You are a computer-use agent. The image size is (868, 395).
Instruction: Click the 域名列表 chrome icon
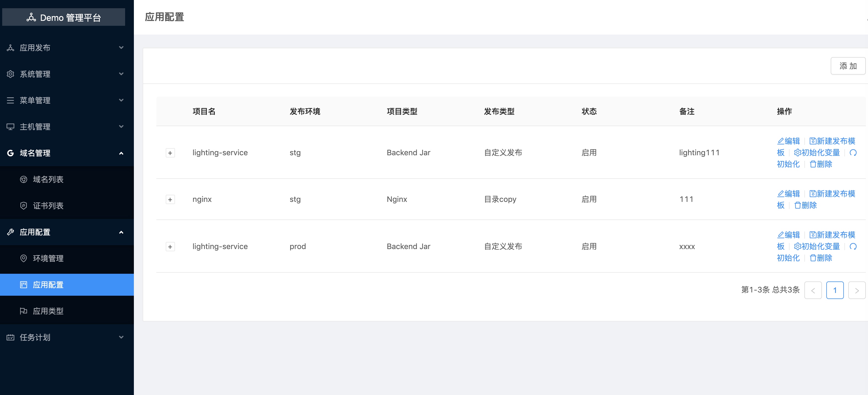23,179
